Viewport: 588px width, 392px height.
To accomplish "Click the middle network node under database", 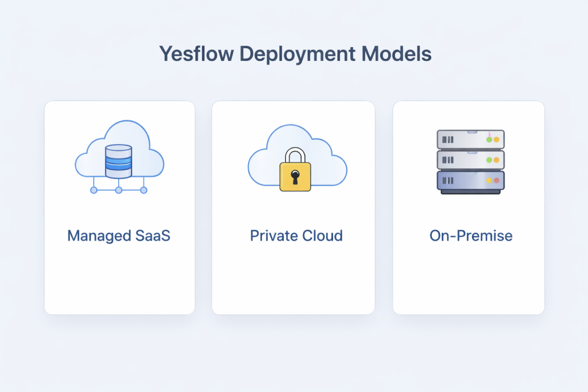I will pos(118,190).
